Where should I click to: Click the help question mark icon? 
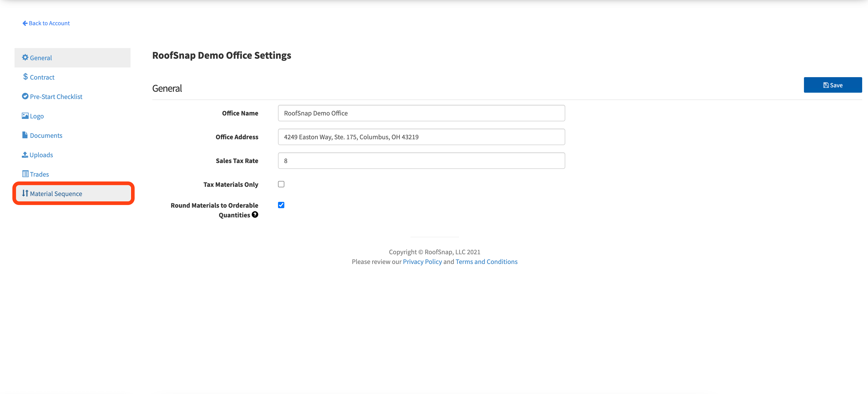point(255,214)
